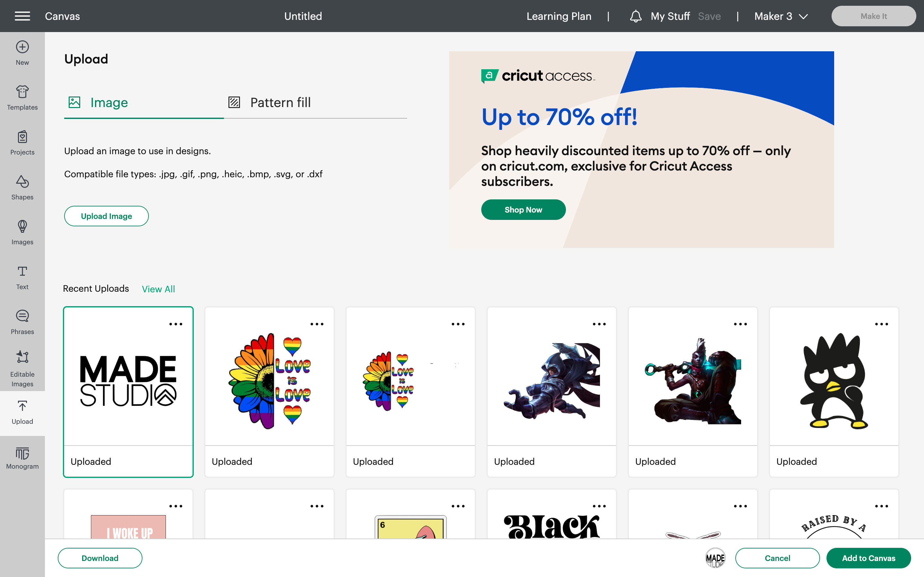Open options menu on Badtz-Maru penguin upload
Screen dimensions: 924x577
pyautogui.click(x=881, y=324)
